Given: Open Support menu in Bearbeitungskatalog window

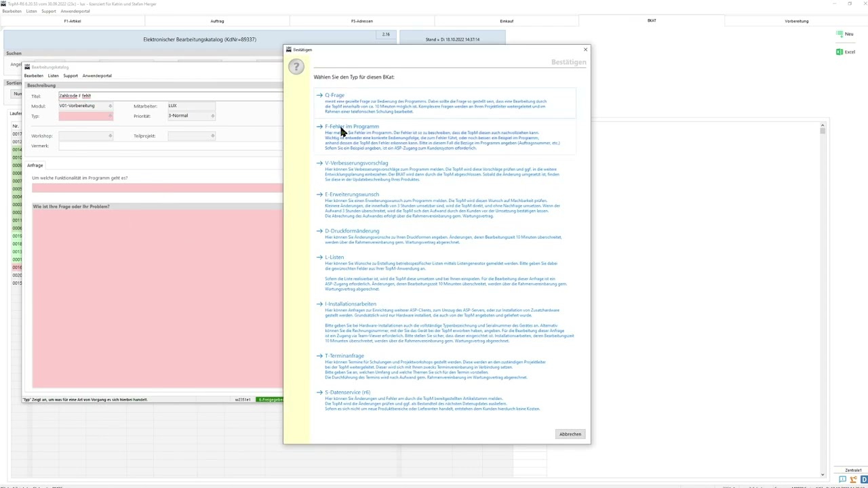Looking at the screenshot, I should tap(71, 76).
